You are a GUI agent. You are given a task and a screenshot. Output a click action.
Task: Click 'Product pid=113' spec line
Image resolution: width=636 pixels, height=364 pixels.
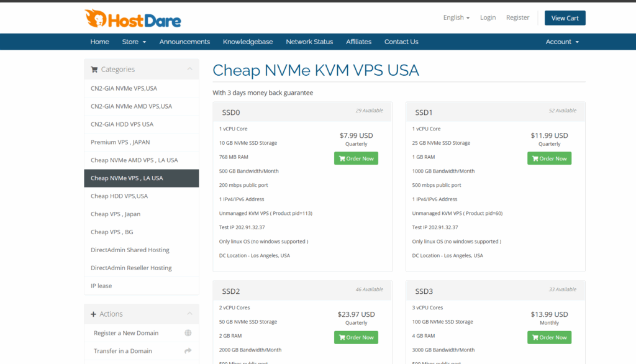click(x=266, y=214)
